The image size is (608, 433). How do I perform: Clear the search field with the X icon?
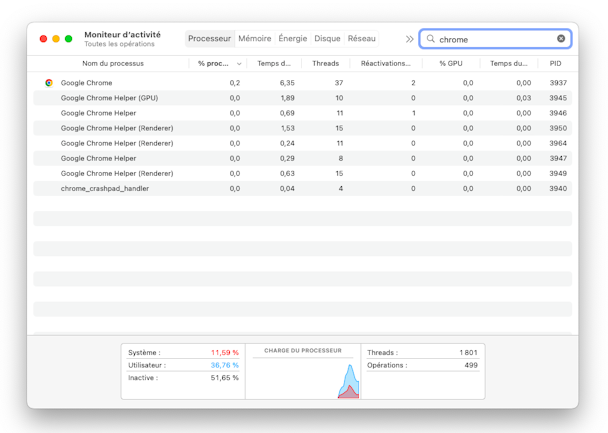click(x=561, y=39)
